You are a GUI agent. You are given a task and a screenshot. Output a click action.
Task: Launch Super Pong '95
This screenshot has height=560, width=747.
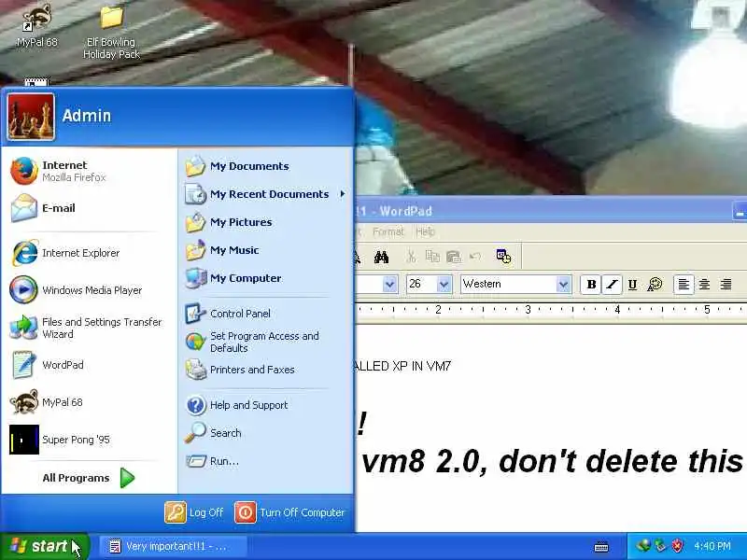pos(89,440)
